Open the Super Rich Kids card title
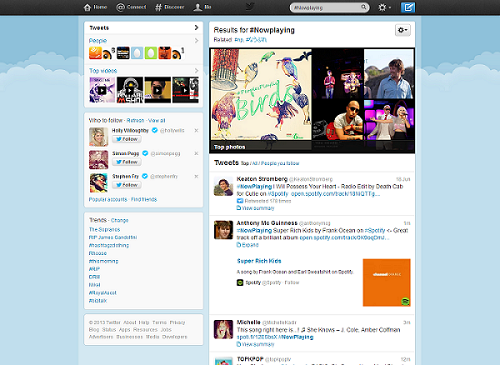Image resolution: width=500 pixels, height=365 pixels. point(259,261)
